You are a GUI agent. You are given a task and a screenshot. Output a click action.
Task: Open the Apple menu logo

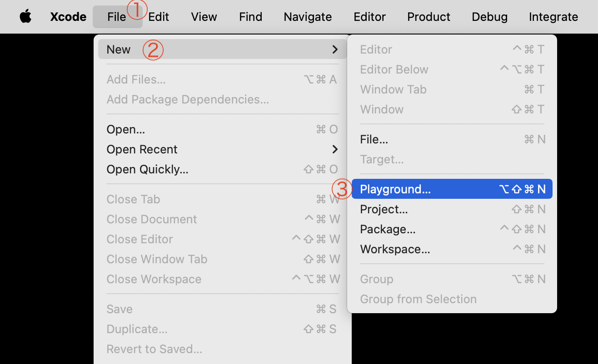(26, 17)
